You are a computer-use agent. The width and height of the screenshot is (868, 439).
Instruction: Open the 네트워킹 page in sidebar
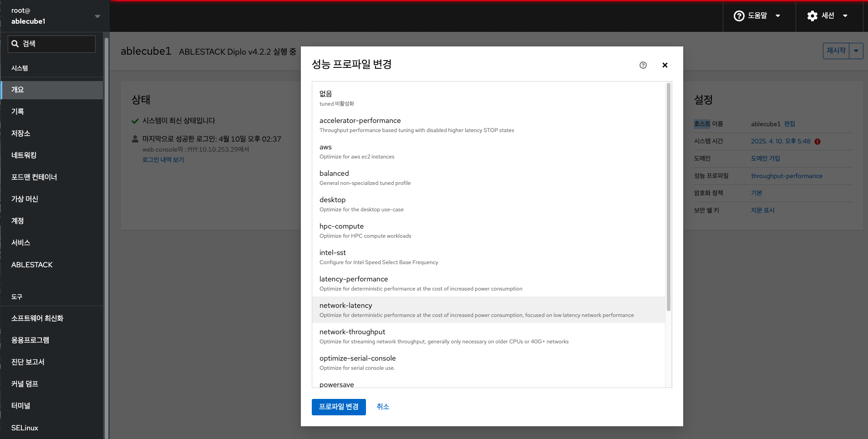24,155
